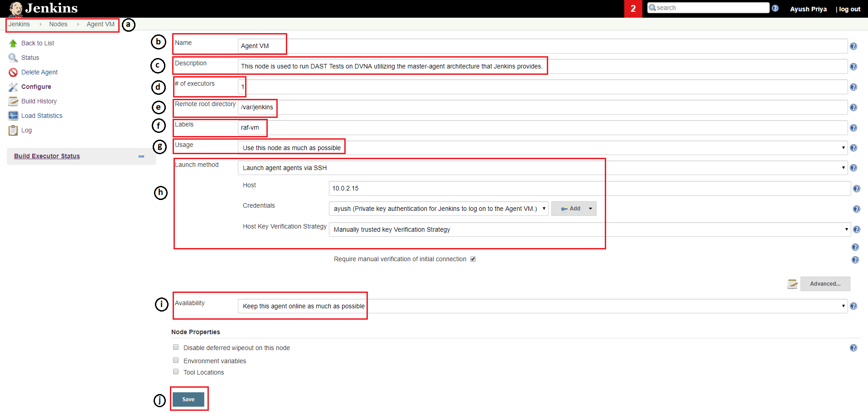
Task: Click the Build History notepad icon
Action: coord(13,101)
